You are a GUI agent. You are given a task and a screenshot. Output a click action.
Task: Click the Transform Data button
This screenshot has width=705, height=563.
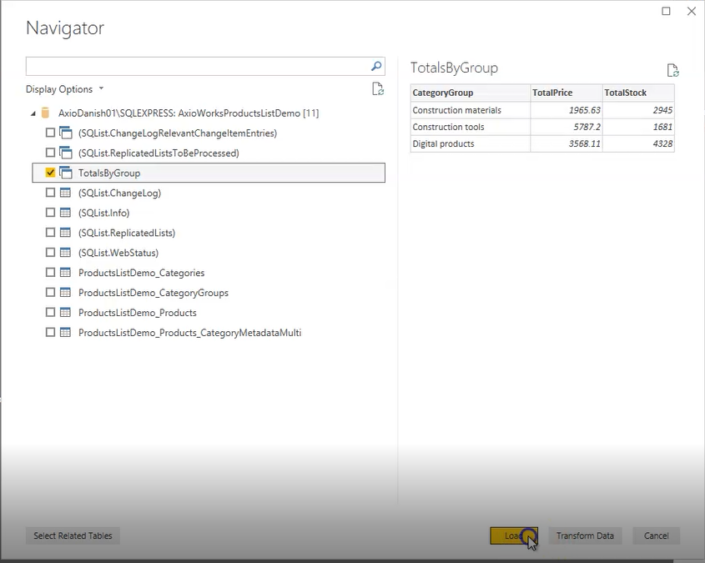(585, 536)
